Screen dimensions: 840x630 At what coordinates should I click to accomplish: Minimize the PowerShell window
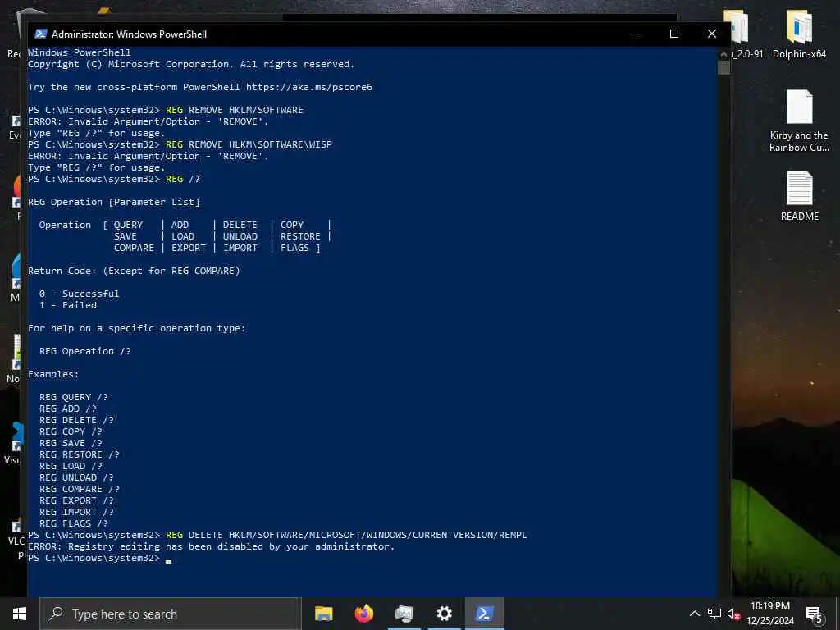[637, 34]
